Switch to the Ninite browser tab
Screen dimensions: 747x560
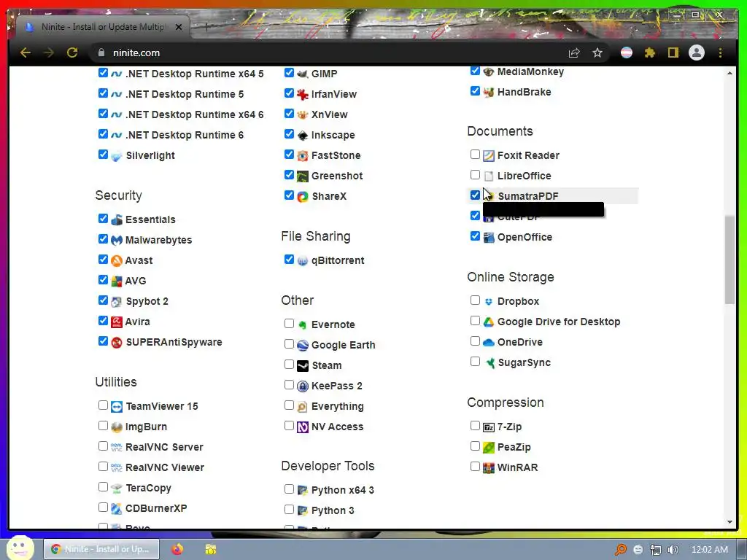(103, 27)
